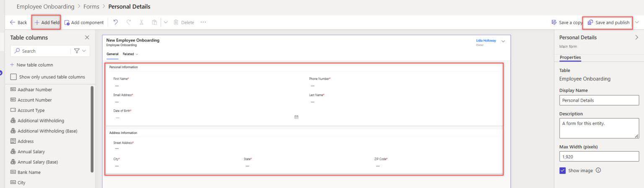Select the Address Information section label
This screenshot has width=644, height=188.
(x=123, y=133)
